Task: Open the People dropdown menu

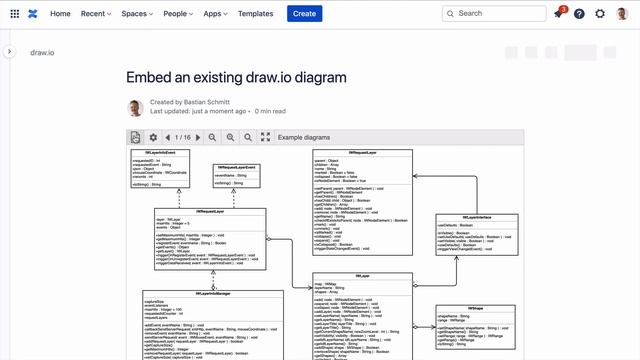Action: point(178,13)
